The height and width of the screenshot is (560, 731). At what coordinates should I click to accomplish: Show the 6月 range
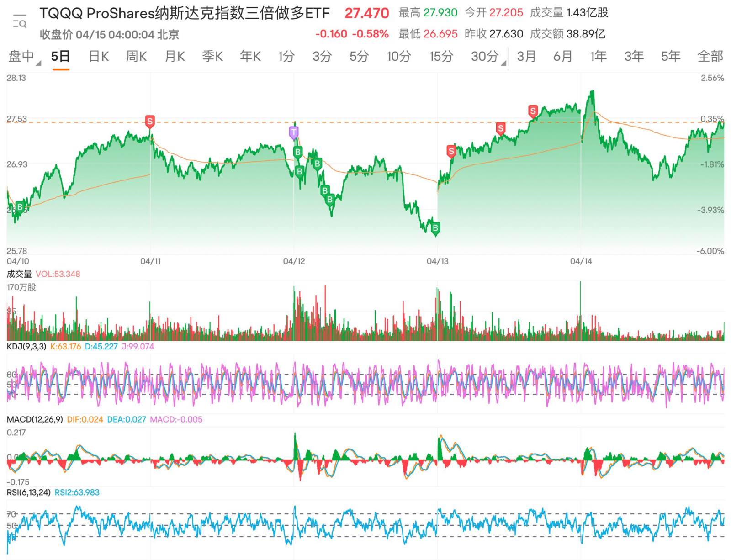click(x=563, y=56)
